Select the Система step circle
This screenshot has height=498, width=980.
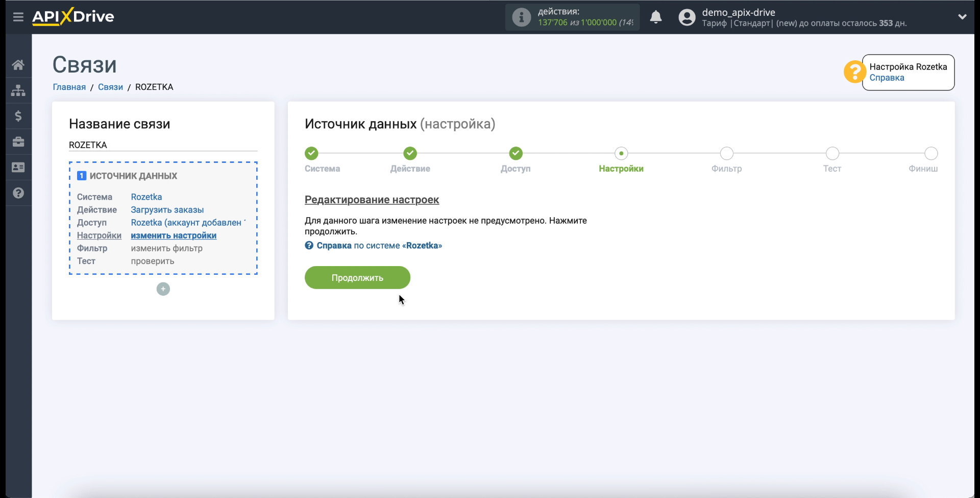(311, 153)
